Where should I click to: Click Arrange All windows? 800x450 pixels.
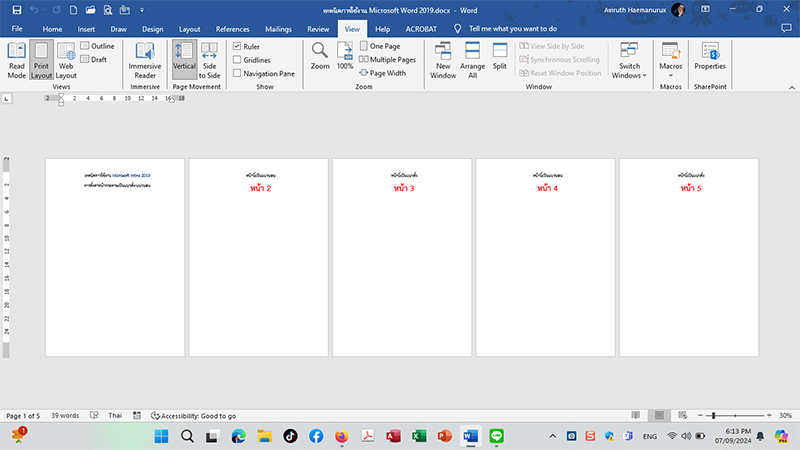pyautogui.click(x=473, y=60)
